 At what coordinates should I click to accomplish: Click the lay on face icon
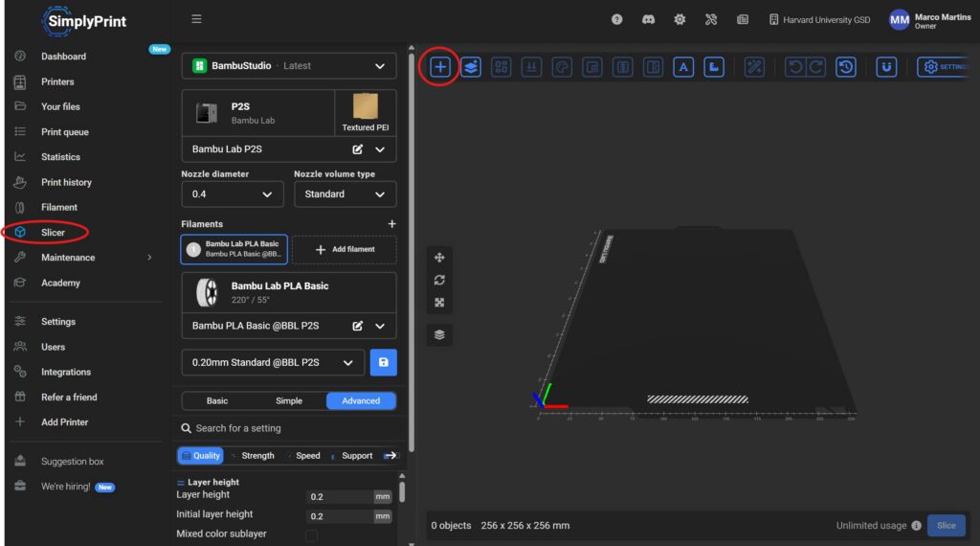point(531,67)
